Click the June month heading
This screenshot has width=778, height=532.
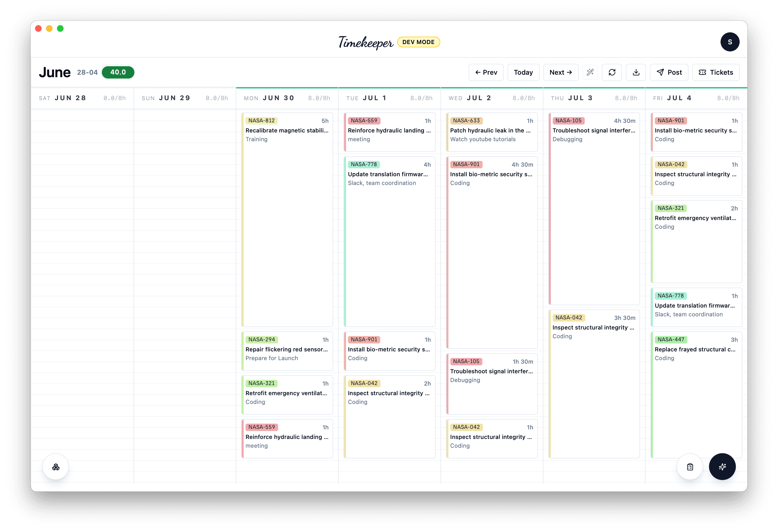(54, 72)
